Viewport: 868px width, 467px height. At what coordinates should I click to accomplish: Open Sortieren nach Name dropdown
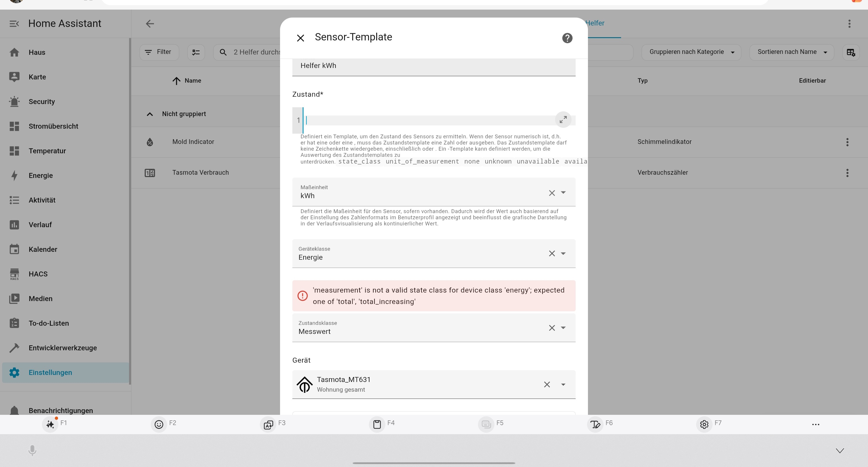pos(791,52)
